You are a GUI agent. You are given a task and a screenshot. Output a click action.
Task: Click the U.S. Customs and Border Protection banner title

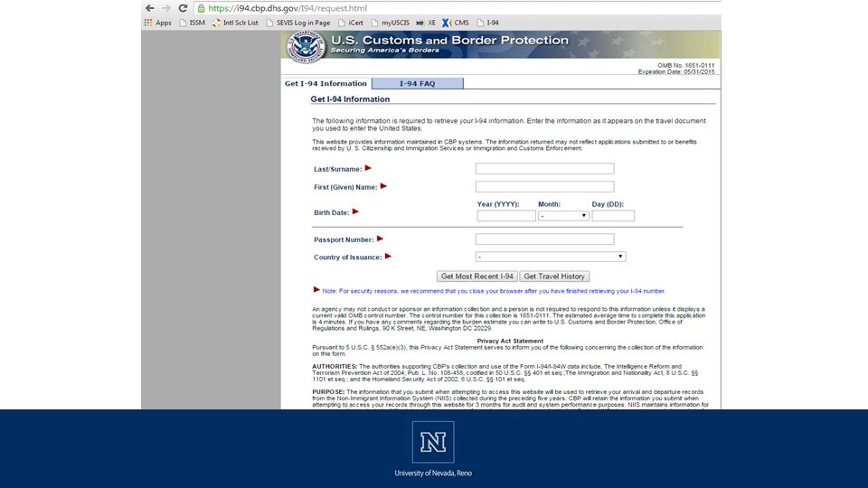[x=449, y=41]
